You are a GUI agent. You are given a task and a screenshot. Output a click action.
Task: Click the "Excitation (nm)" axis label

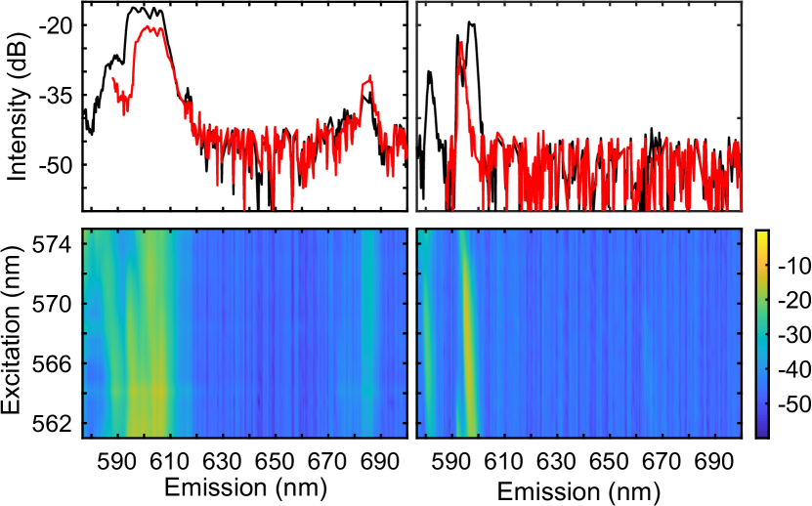point(11,328)
